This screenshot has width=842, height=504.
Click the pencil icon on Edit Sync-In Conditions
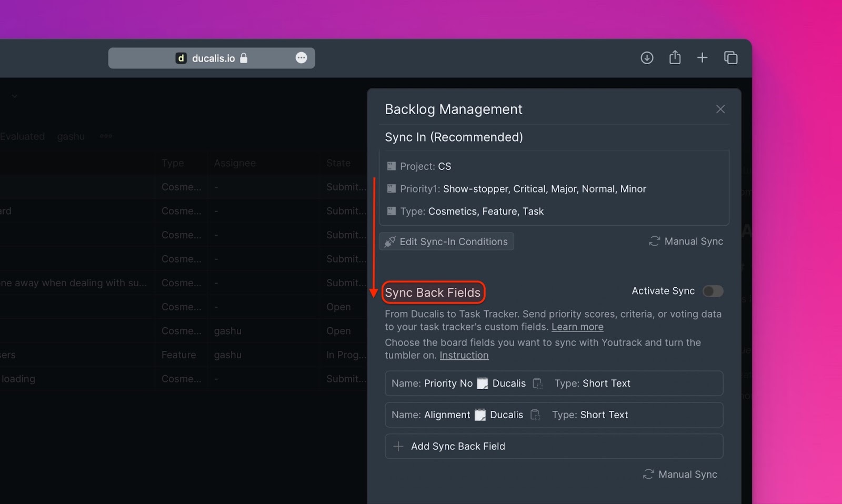[x=390, y=241]
